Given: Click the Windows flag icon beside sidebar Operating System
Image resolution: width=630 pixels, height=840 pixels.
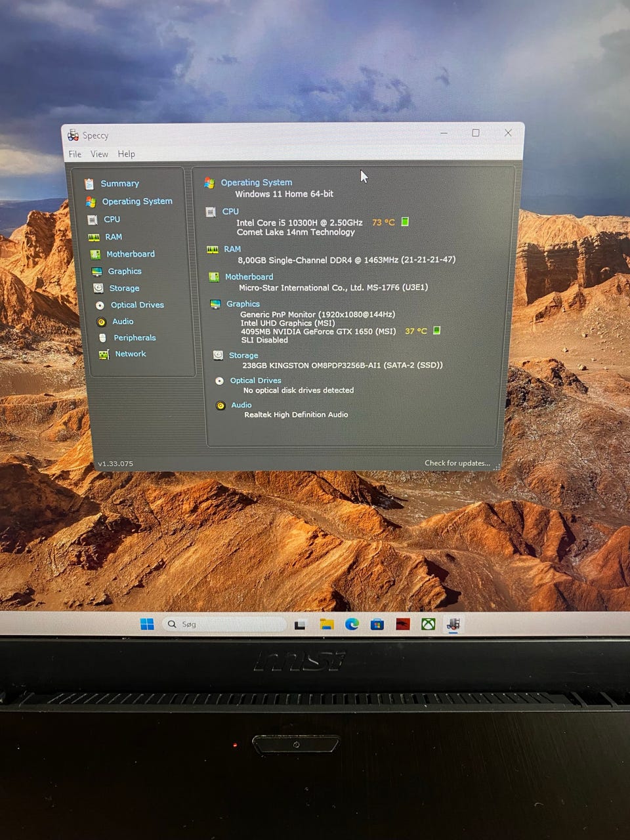Looking at the screenshot, I should [91, 202].
